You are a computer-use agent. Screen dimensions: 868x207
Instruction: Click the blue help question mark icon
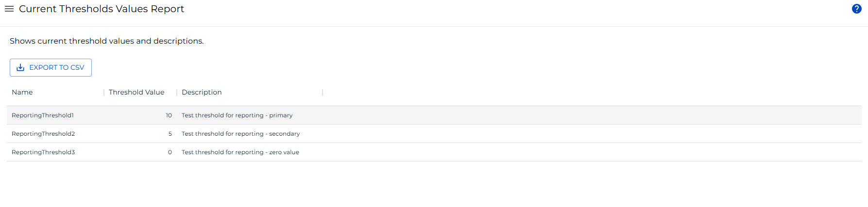(856, 9)
